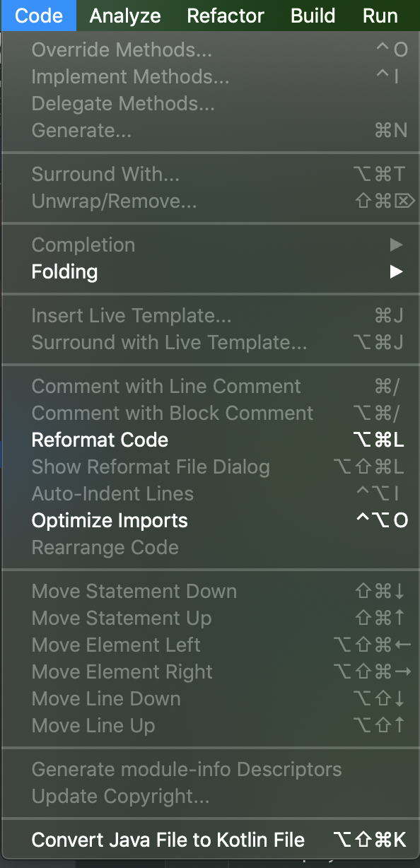Select Optimize Imports
Screen dimensions: 420x868
tap(109, 520)
